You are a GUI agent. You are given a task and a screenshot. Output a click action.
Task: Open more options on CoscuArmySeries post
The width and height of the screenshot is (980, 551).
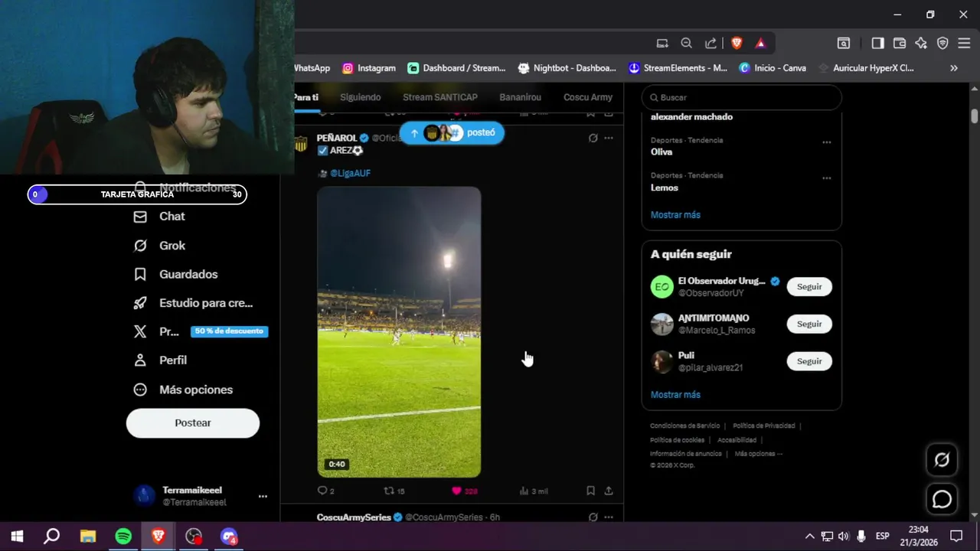[609, 517]
